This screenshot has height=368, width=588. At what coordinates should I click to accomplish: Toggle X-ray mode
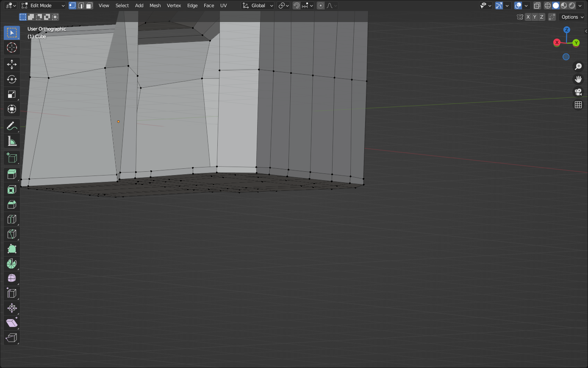tap(537, 6)
